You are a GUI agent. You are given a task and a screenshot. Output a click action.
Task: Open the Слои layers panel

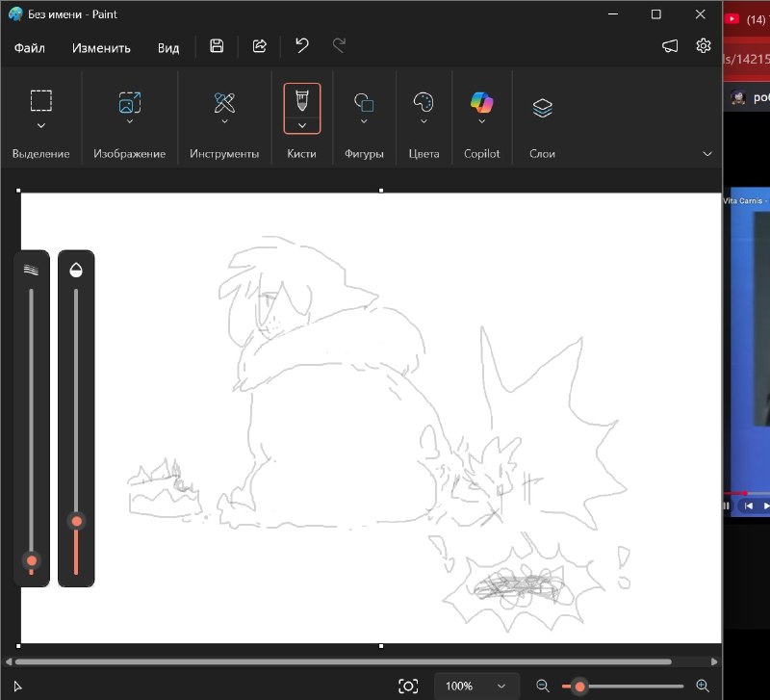tap(542, 108)
